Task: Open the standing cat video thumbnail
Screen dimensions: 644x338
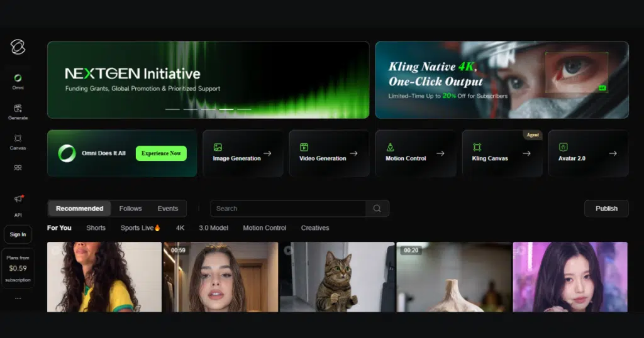Action: pyautogui.click(x=337, y=277)
